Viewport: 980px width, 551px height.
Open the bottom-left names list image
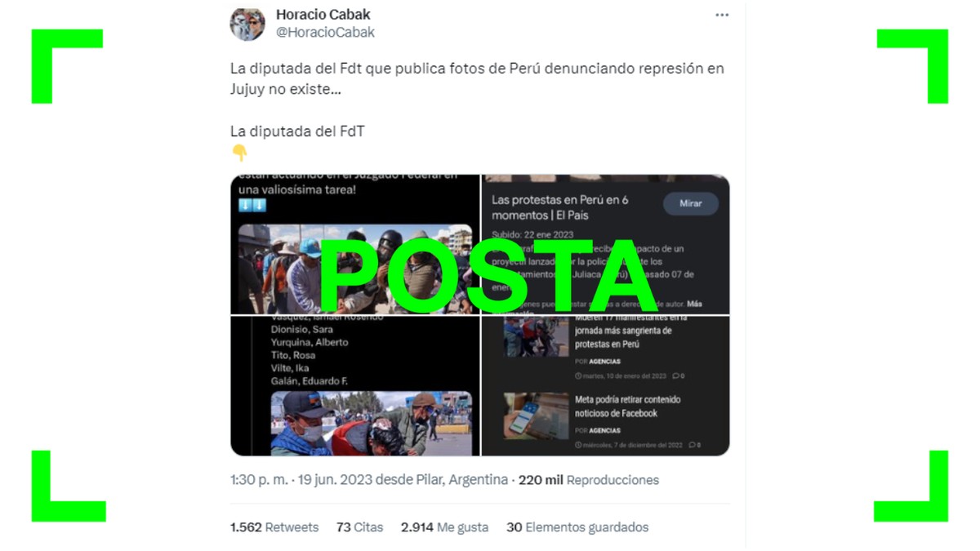click(355, 386)
